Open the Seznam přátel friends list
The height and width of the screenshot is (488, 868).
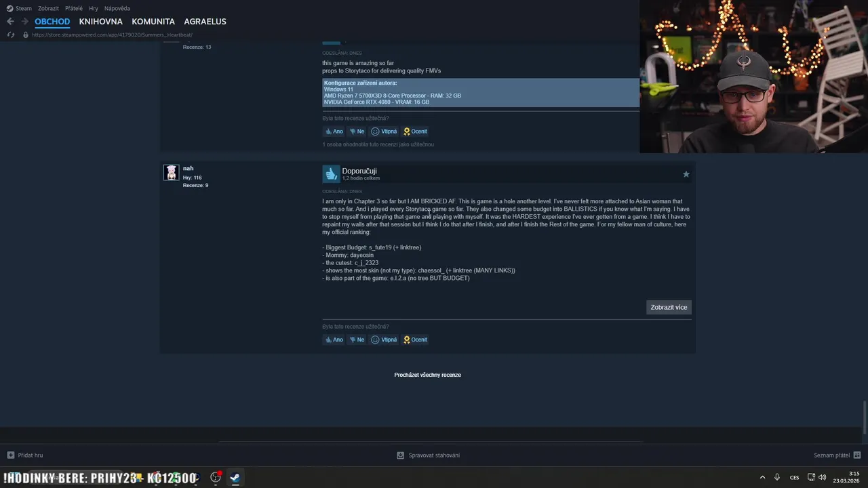pyautogui.click(x=831, y=455)
